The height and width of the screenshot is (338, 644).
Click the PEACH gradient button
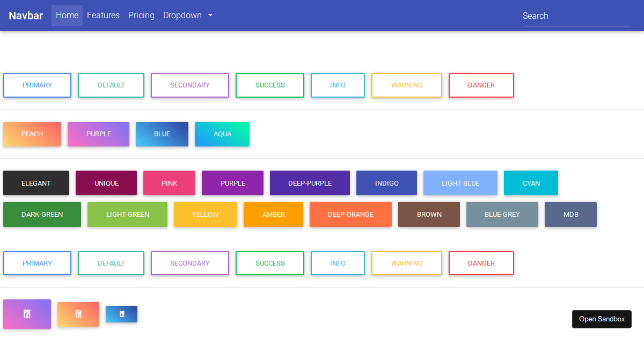coord(32,134)
